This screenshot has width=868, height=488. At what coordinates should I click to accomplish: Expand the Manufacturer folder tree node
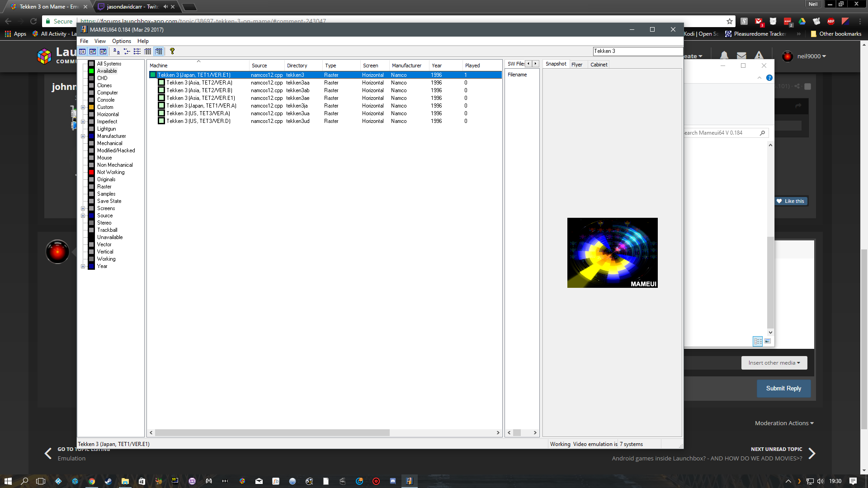tap(83, 136)
